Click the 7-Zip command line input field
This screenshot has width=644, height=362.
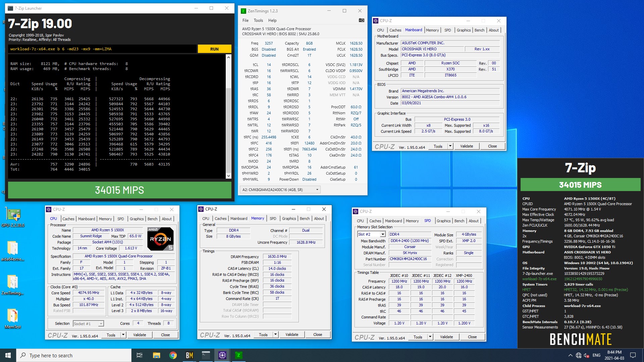(102, 49)
